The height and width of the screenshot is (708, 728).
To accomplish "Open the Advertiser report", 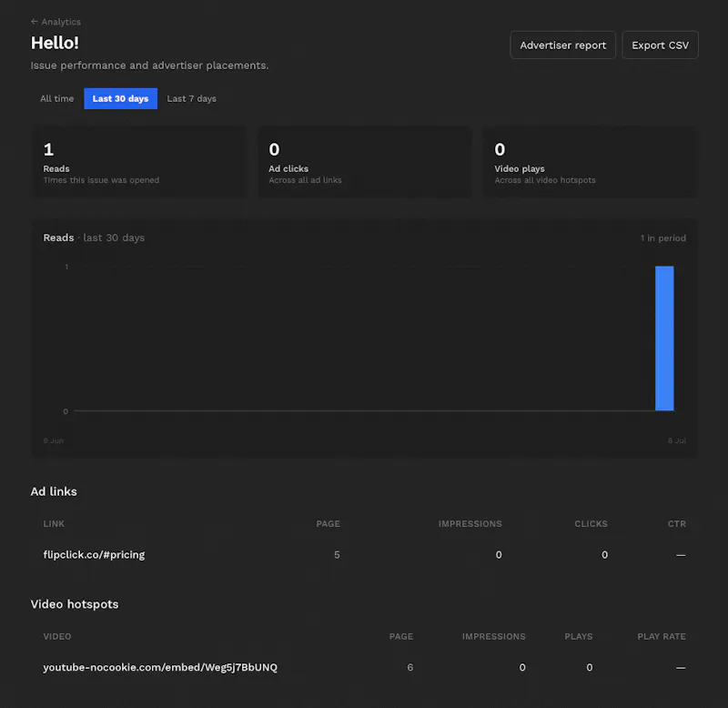I will click(x=562, y=45).
